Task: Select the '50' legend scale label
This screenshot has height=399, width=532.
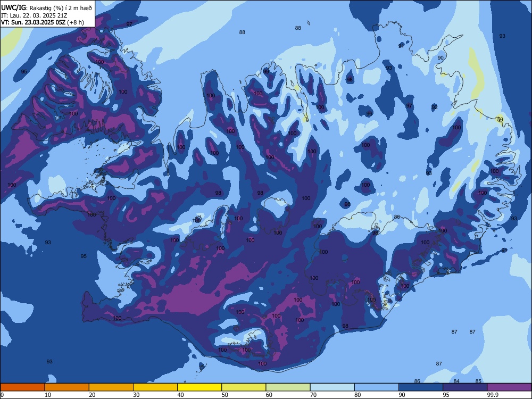Action: pyautogui.click(x=225, y=395)
